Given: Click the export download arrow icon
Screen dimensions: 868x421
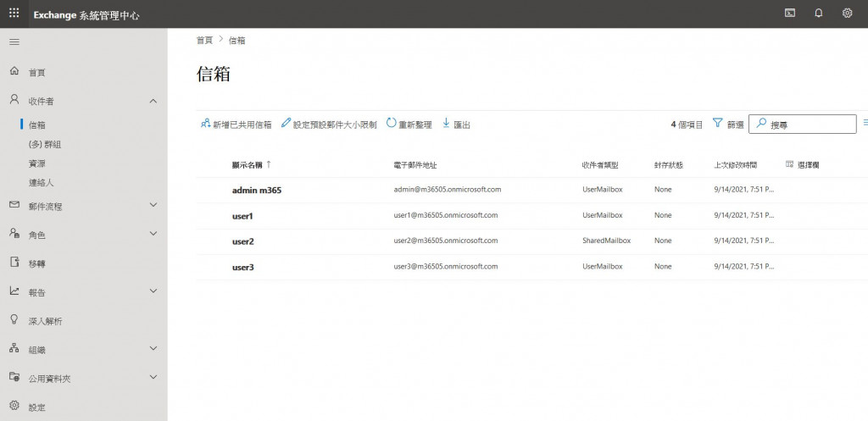Looking at the screenshot, I should click(x=446, y=123).
